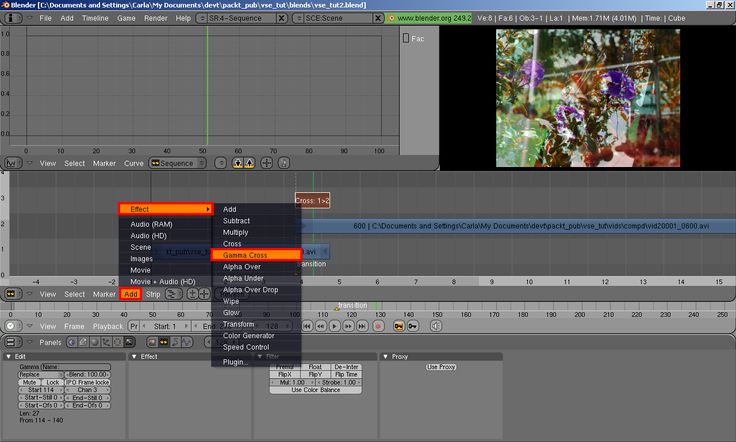
Task: Open the Replace blend mode dropdown
Action: tap(39, 374)
